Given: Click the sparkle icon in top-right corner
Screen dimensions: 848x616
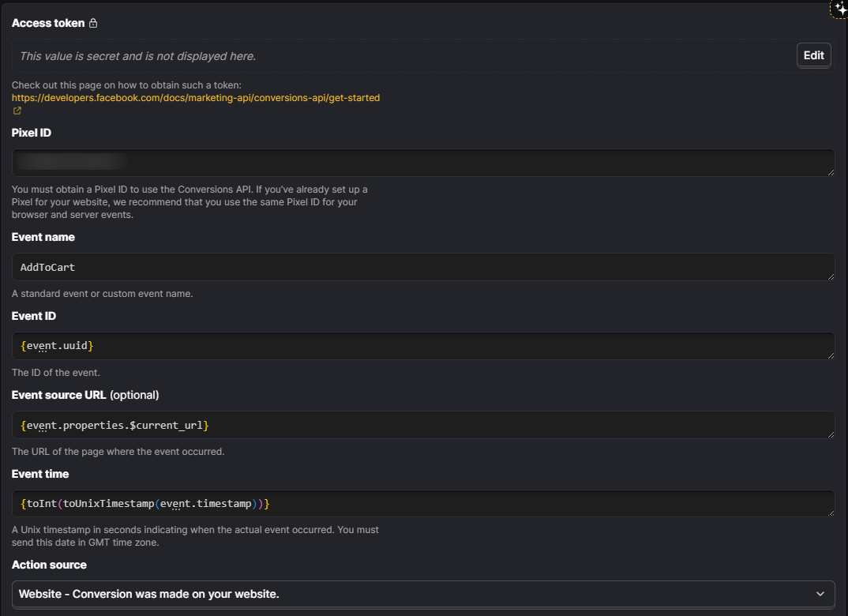Looking at the screenshot, I should point(841,9).
